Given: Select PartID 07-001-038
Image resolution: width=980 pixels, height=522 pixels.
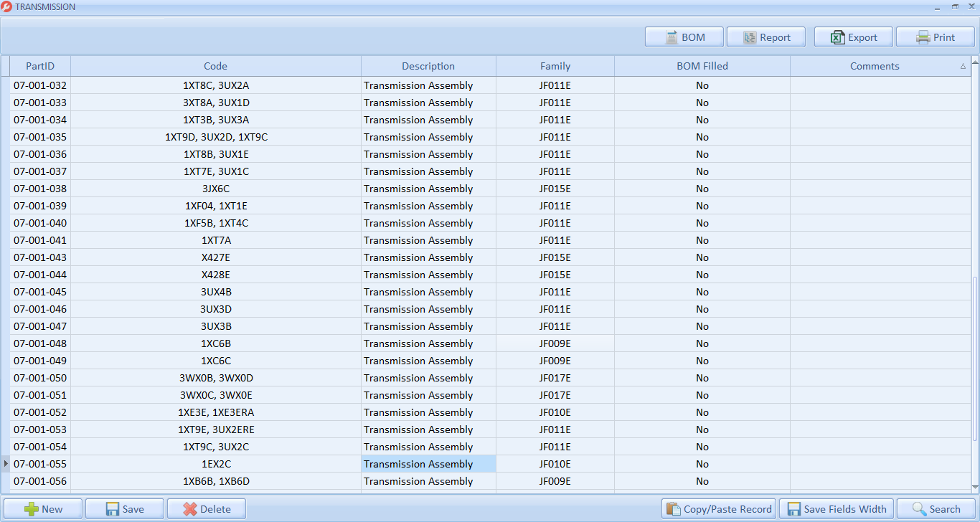Looking at the screenshot, I should 40,189.
